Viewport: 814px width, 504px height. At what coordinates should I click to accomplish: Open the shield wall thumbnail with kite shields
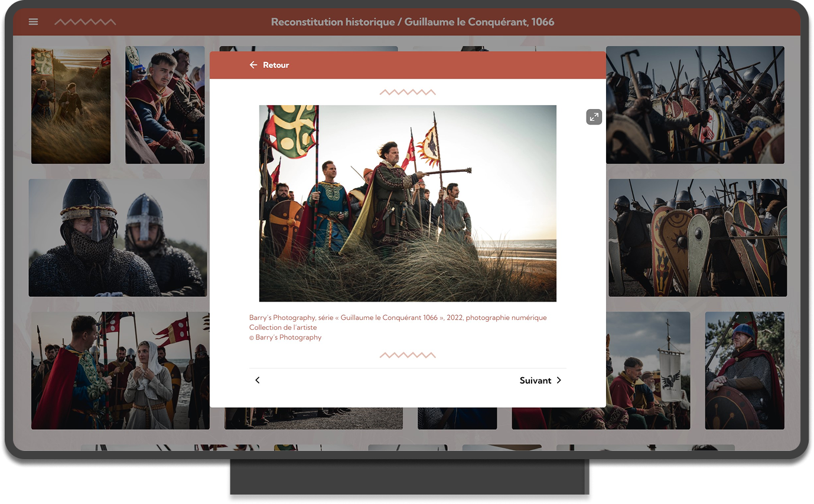pos(698,237)
